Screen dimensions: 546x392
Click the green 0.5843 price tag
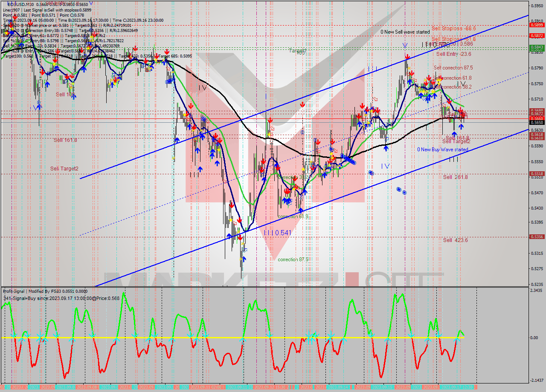(536, 47)
